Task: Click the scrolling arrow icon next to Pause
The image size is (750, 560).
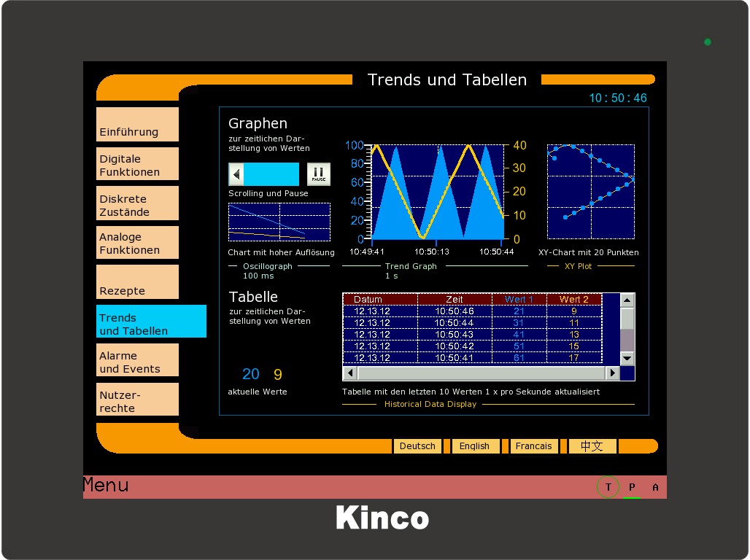Action: [x=236, y=174]
